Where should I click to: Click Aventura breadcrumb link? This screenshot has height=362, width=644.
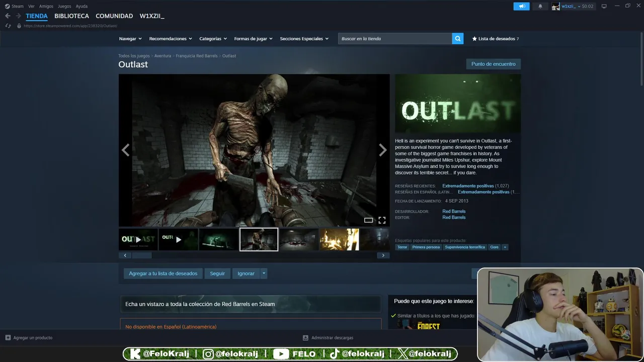163,56
